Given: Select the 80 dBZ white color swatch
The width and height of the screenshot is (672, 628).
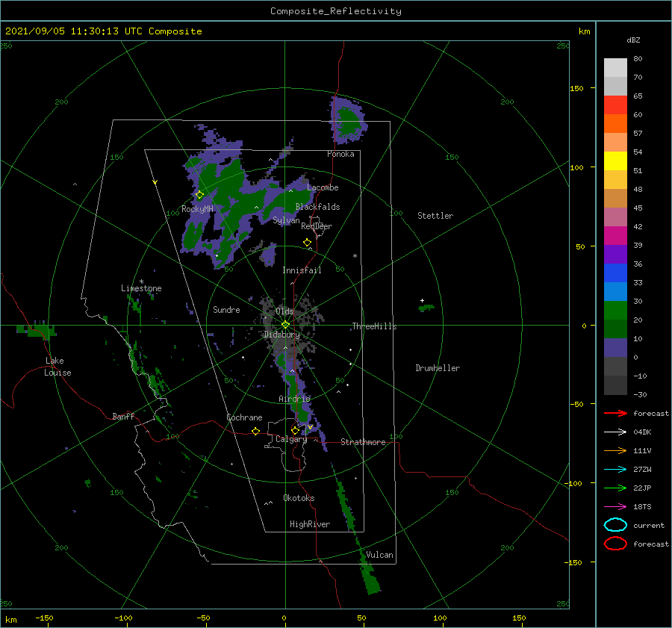Looking at the screenshot, I should coord(615,67).
